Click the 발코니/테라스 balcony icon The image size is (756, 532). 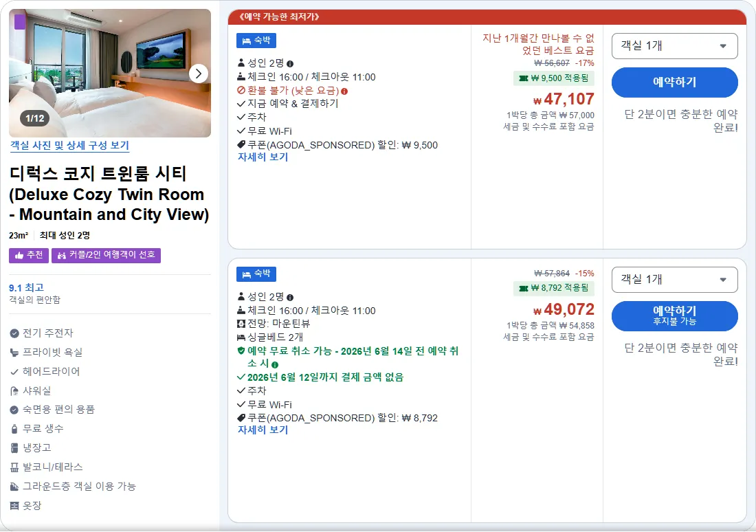click(14, 467)
